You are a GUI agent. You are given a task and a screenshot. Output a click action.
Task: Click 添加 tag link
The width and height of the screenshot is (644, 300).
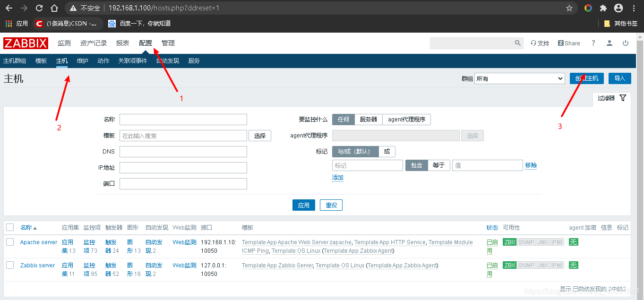pyautogui.click(x=338, y=178)
